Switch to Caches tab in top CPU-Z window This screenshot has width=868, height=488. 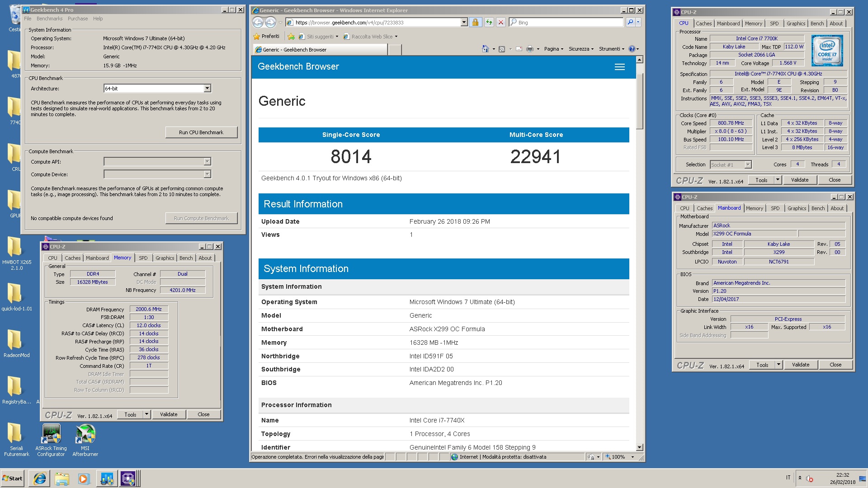[703, 23]
